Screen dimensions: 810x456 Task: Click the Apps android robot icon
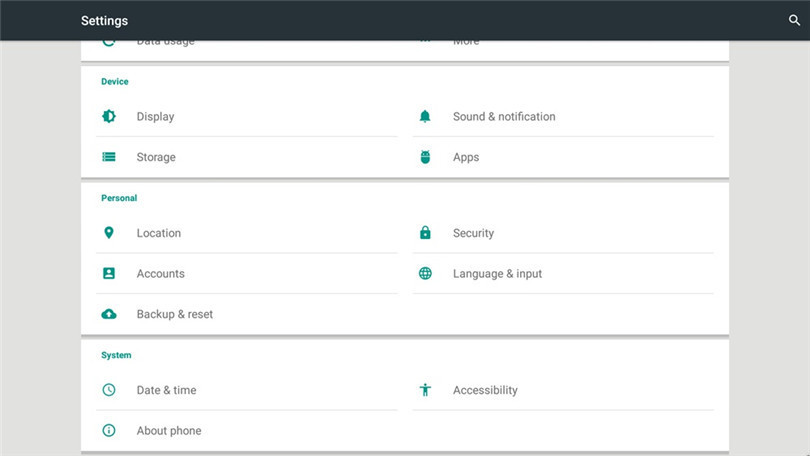[425, 157]
